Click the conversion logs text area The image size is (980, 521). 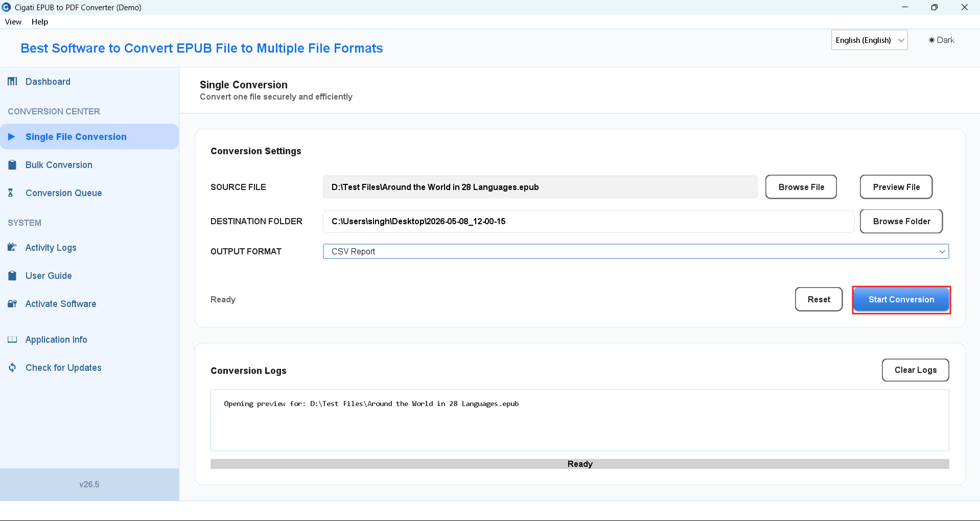point(580,420)
